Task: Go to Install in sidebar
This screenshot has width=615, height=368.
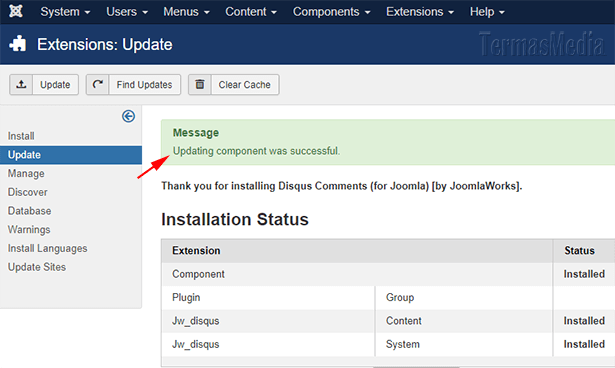Action: click(x=21, y=136)
